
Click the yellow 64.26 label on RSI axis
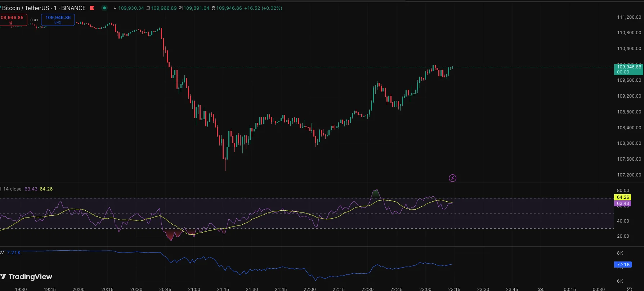622,197
